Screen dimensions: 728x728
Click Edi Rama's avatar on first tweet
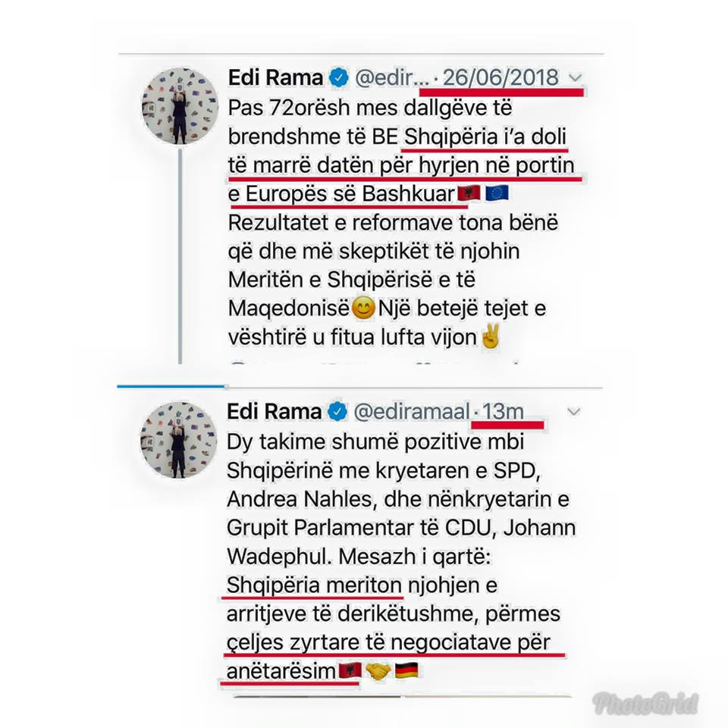(180, 106)
